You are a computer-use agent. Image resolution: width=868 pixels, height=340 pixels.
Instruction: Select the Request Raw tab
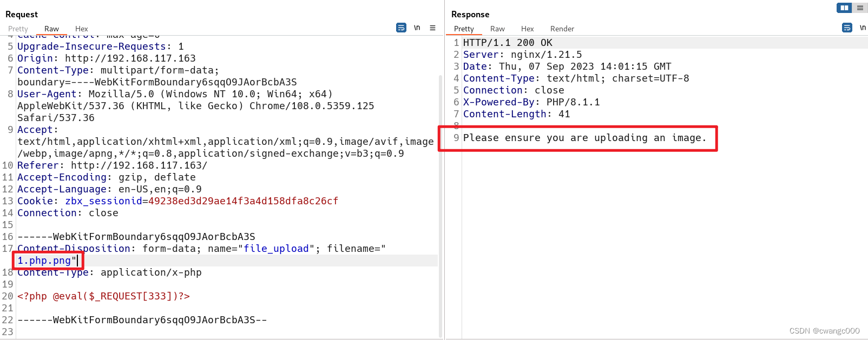click(51, 29)
